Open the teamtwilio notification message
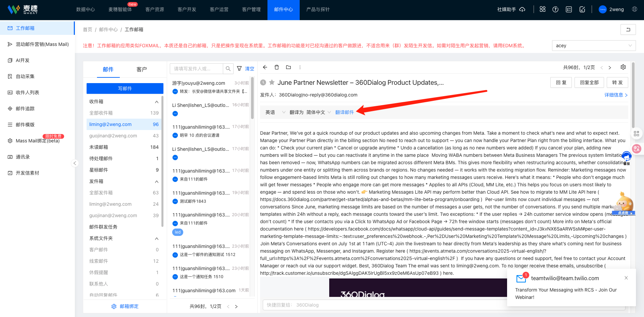Viewport: 644px width, 317px height. (x=571, y=287)
